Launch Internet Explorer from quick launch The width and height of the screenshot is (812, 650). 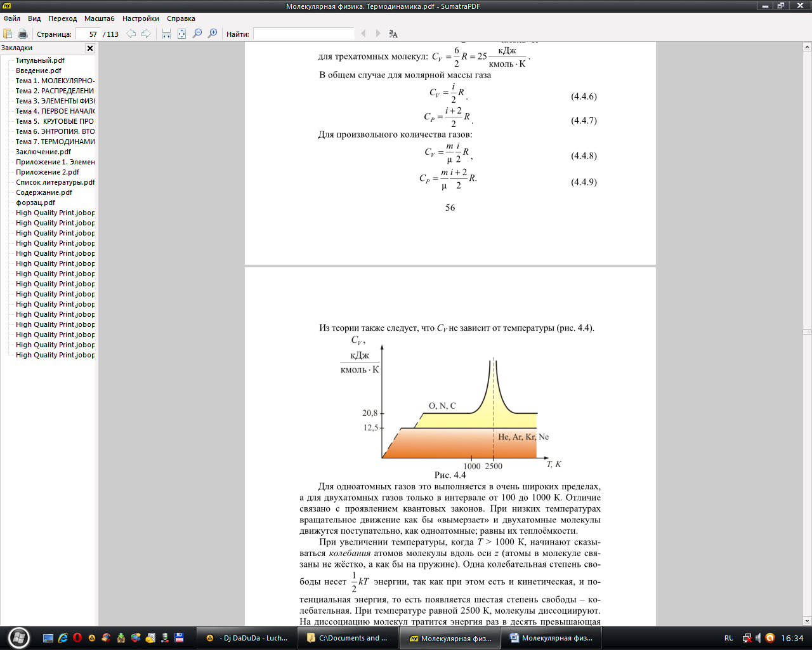(x=63, y=638)
